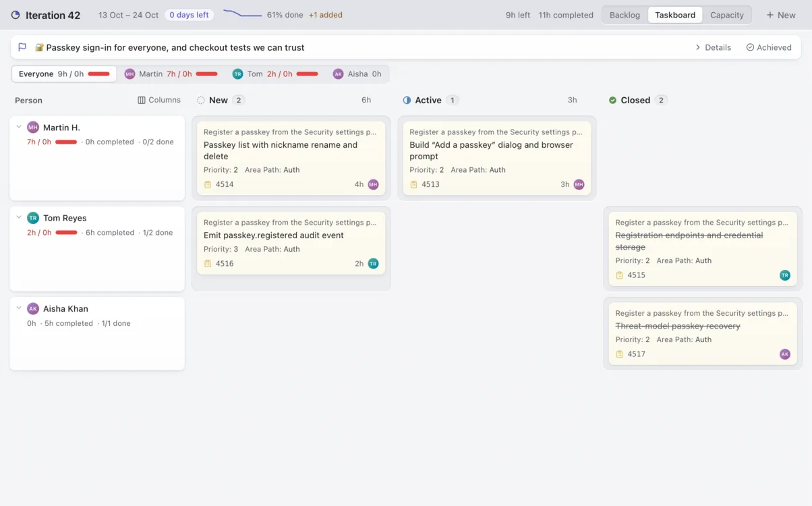The width and height of the screenshot is (812, 506).
Task: Collapse Martin H. row
Action: [19, 127]
